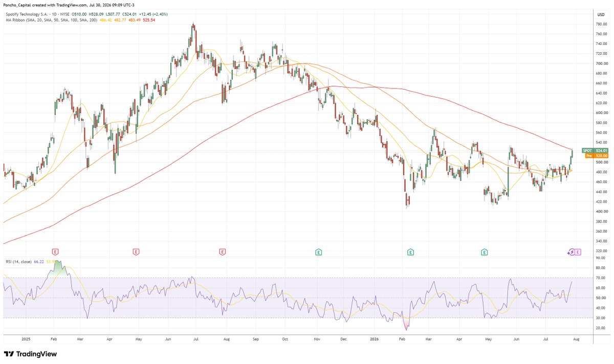The width and height of the screenshot is (614, 364).
Task: Click the Sep label on the time axis
Action: (257, 339)
